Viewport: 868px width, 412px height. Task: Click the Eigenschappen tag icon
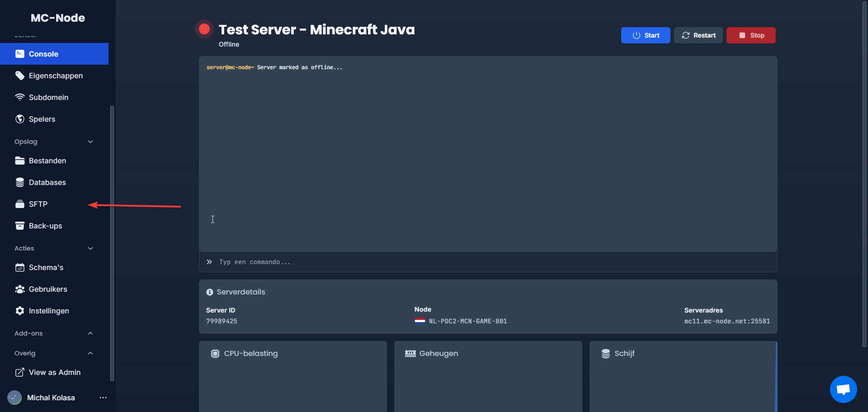pyautogui.click(x=20, y=76)
